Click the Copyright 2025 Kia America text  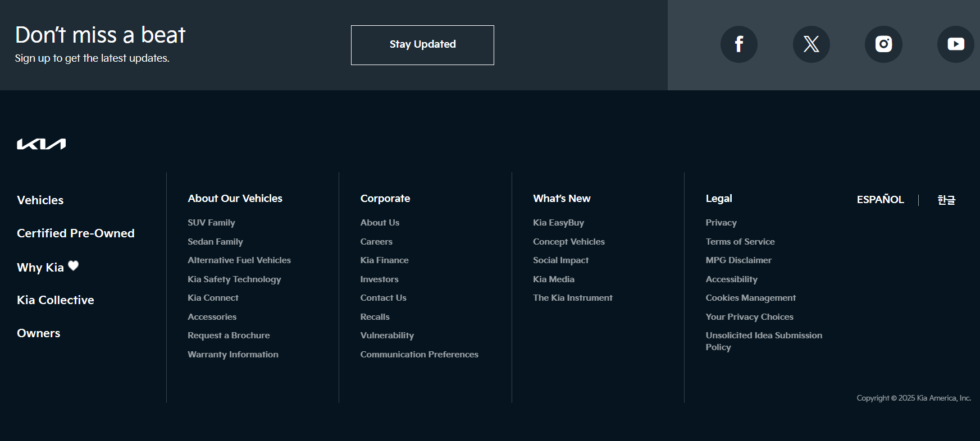click(914, 398)
